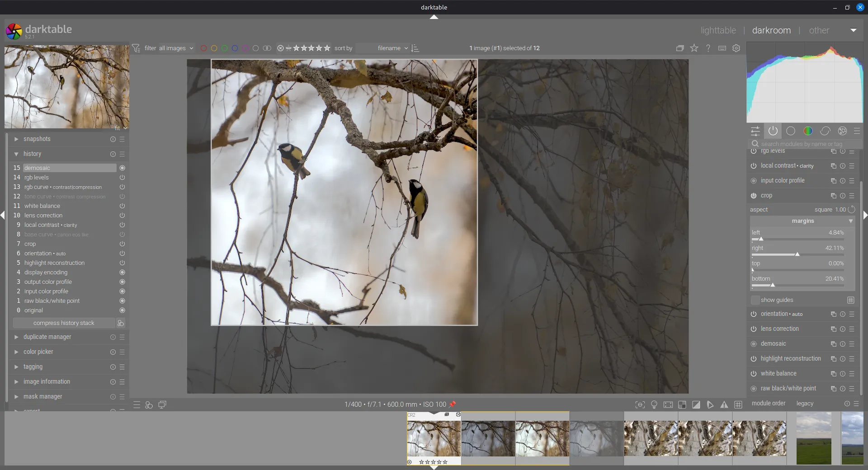Switch to the lighttable view
Viewport: 868px width, 470px height.
coord(718,30)
